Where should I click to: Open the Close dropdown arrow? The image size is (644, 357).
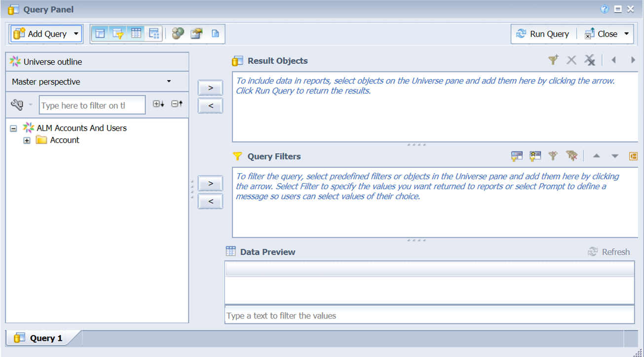coord(626,34)
